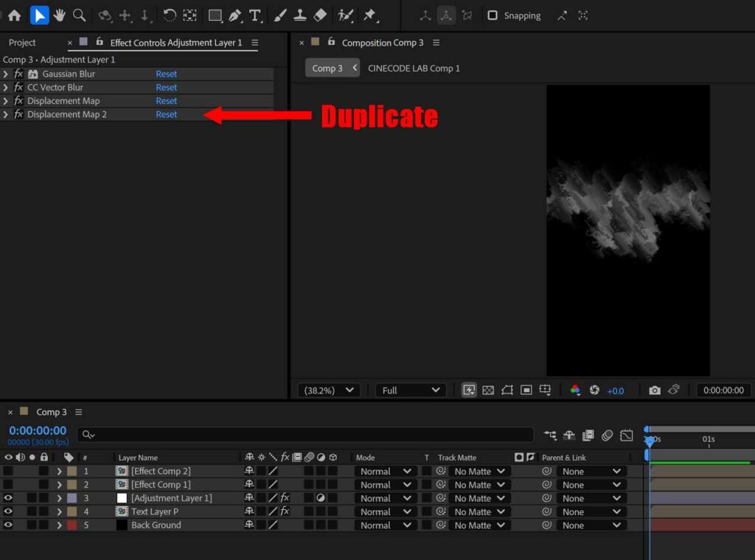The height and width of the screenshot is (560, 755).
Task: Select the Hand tool
Action: [59, 15]
